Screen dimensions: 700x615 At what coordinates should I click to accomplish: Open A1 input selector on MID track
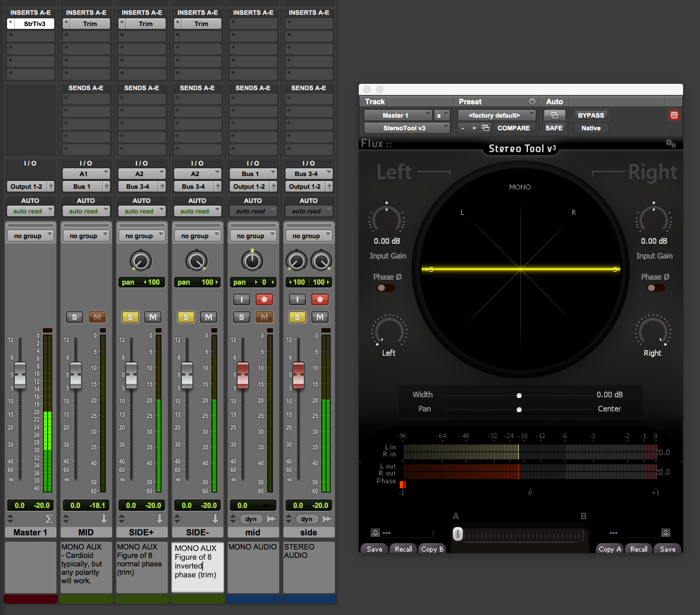click(x=86, y=174)
